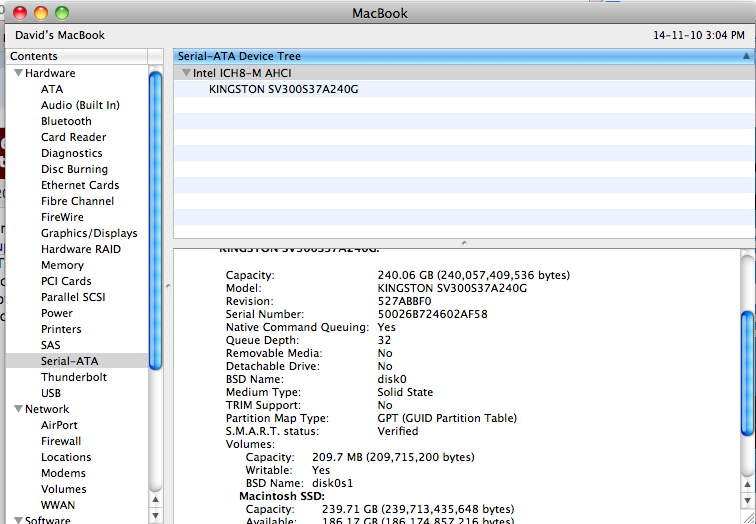Select ATA in Hardware list
The width and height of the screenshot is (756, 524).
[52, 89]
